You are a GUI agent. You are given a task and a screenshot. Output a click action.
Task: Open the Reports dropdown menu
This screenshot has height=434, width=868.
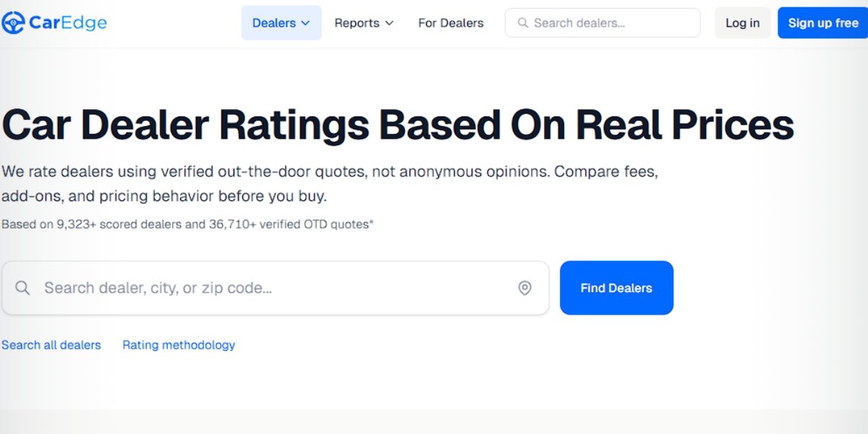pyautogui.click(x=362, y=22)
